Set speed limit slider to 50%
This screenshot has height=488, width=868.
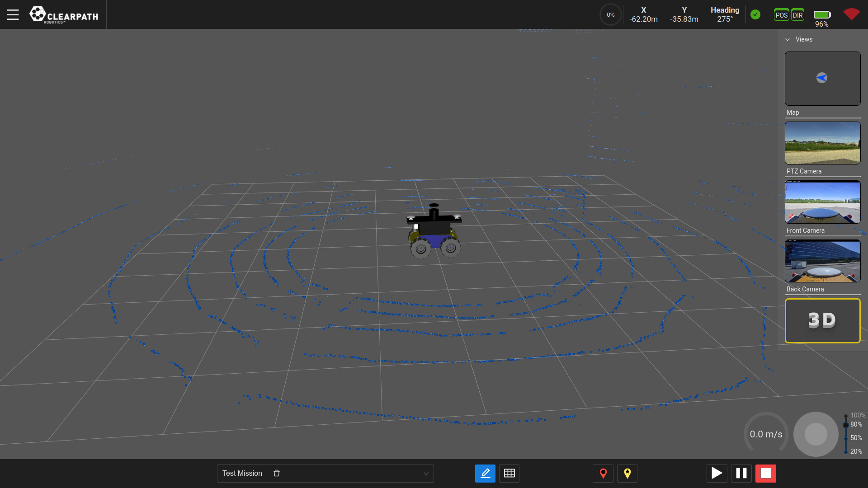point(846,438)
